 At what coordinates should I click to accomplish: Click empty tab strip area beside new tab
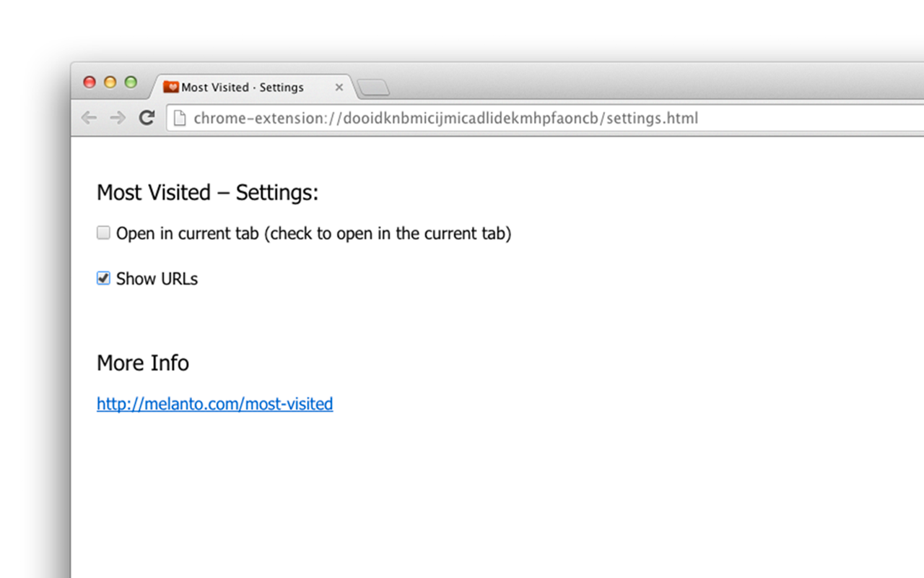pyautogui.click(x=650, y=87)
